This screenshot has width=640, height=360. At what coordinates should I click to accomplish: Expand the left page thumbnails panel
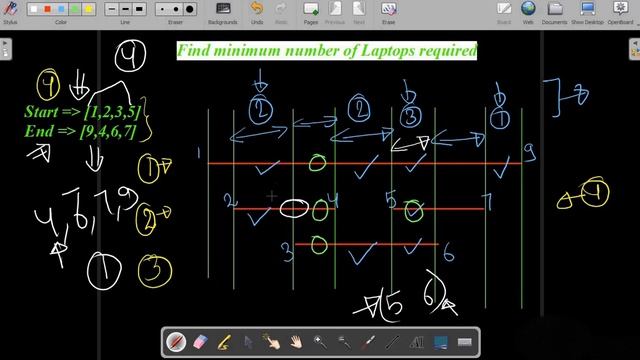5,49
